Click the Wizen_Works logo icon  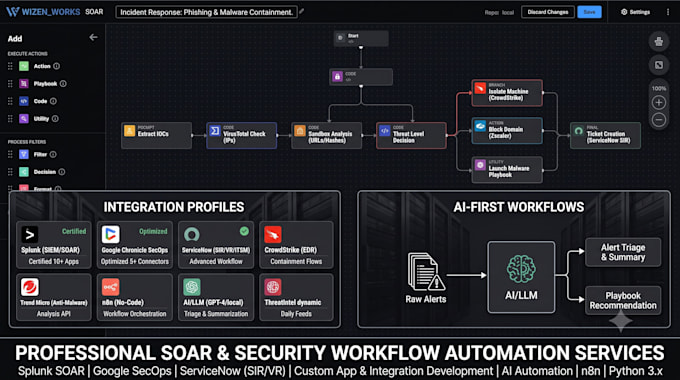[13, 12]
